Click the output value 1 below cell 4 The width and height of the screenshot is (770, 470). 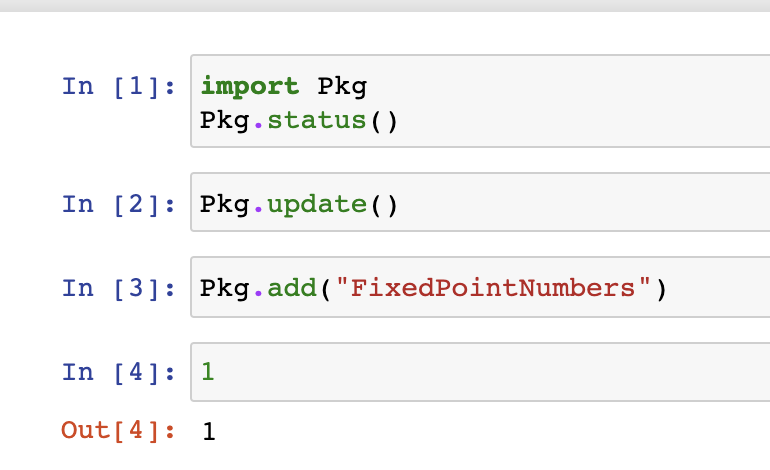pyautogui.click(x=208, y=432)
